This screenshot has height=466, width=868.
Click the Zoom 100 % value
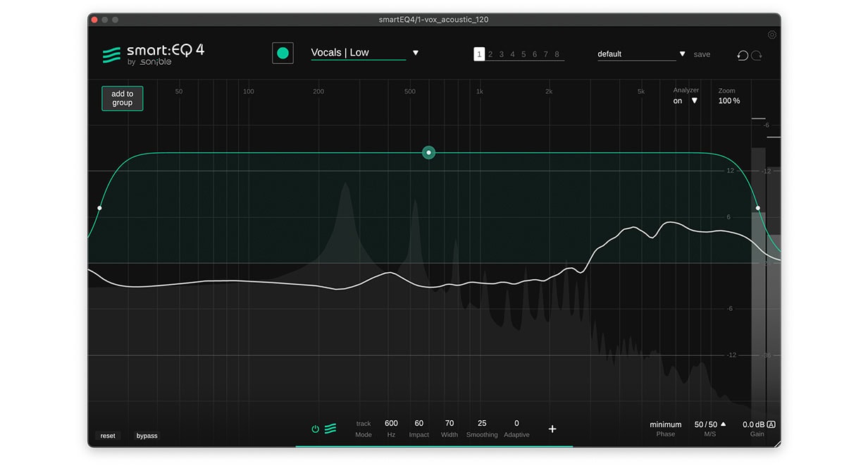tap(729, 101)
